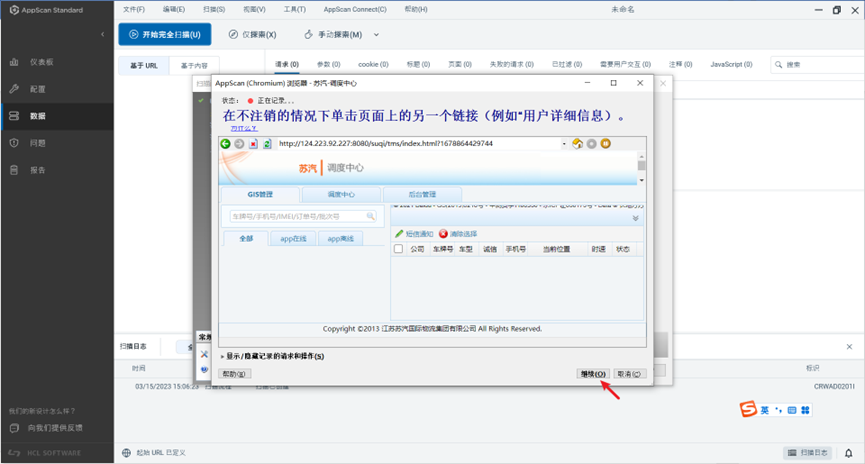Open the address bar URL history dropdown
Viewport: 865px width, 464px height.
click(x=564, y=143)
